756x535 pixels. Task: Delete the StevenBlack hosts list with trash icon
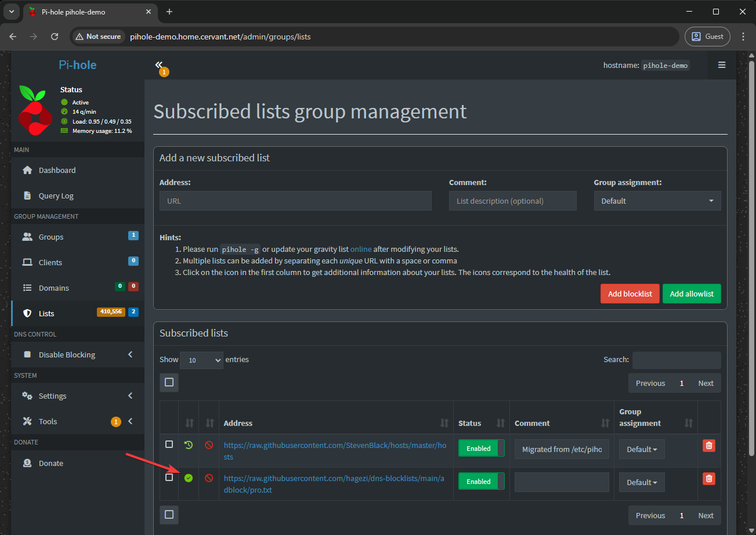708,446
